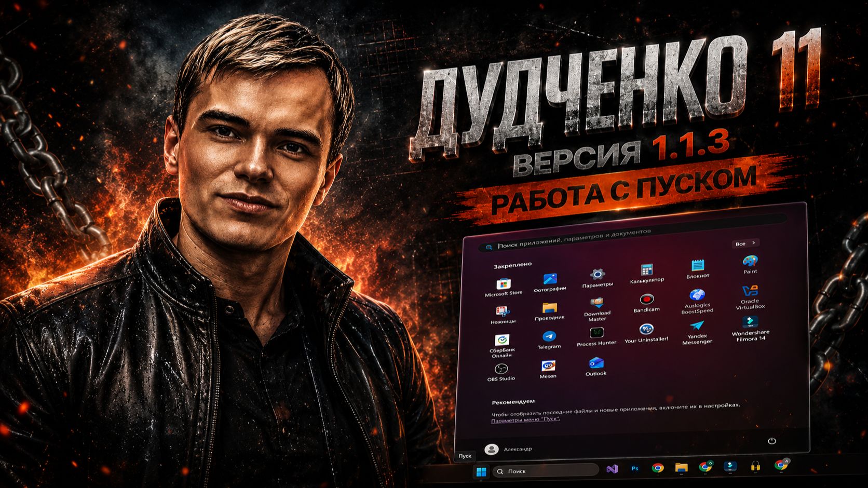Open Photoshop from the taskbar

pyautogui.click(x=634, y=468)
